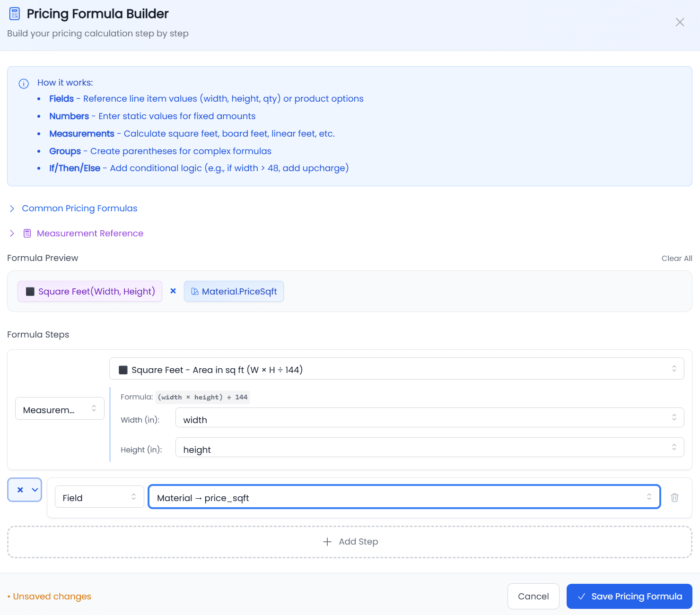
Task: Click the calculator icon beside Pricing Formula Builder
Action: click(x=14, y=14)
